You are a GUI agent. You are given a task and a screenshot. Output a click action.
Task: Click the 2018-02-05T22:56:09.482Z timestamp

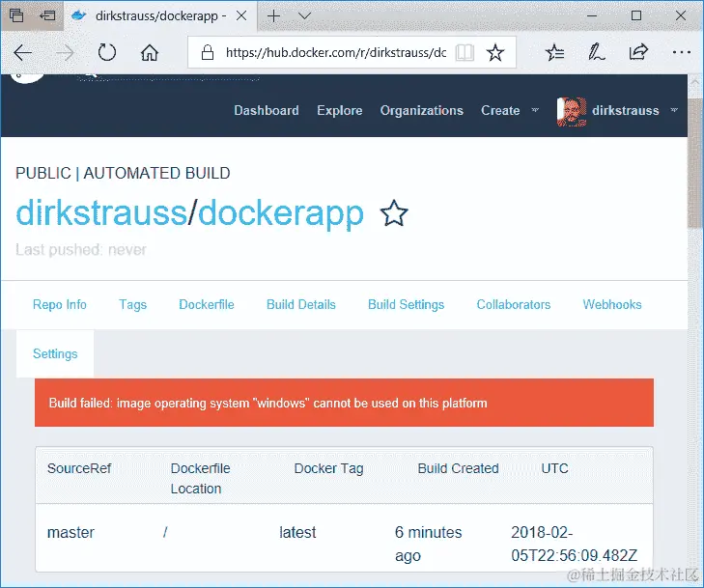574,544
